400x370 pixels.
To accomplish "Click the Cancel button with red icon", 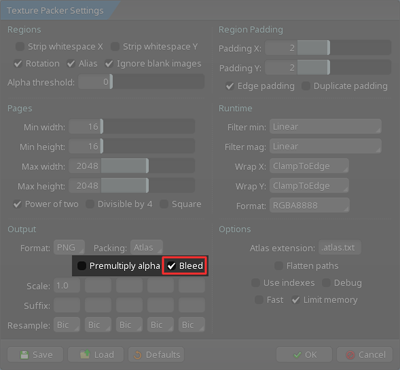I will pos(365,355).
